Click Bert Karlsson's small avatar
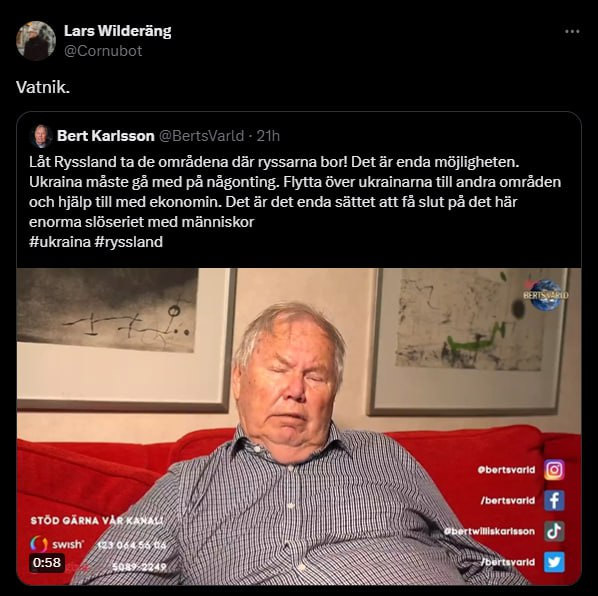This screenshot has width=598, height=596. pos(41,136)
